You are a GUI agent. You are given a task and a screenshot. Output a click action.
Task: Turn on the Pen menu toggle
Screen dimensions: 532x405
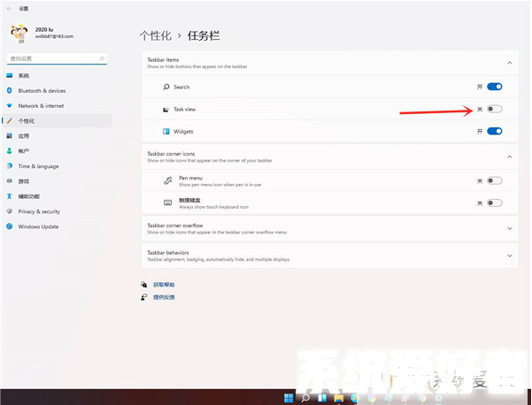494,180
